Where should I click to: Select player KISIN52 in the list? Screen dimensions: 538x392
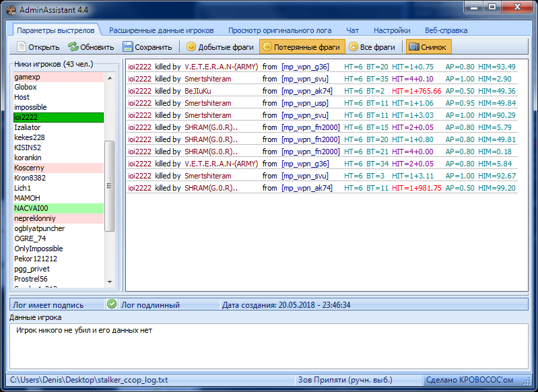point(59,148)
